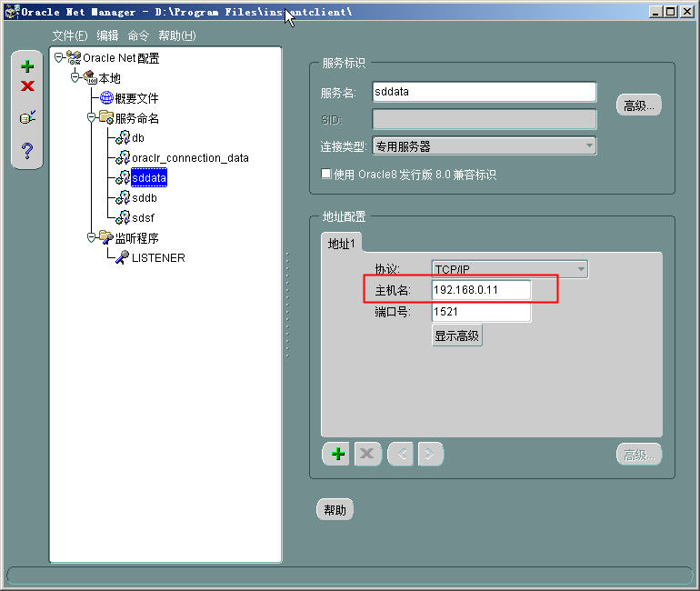
Task: Click 高级... button in 服务标识 section
Action: click(639, 105)
